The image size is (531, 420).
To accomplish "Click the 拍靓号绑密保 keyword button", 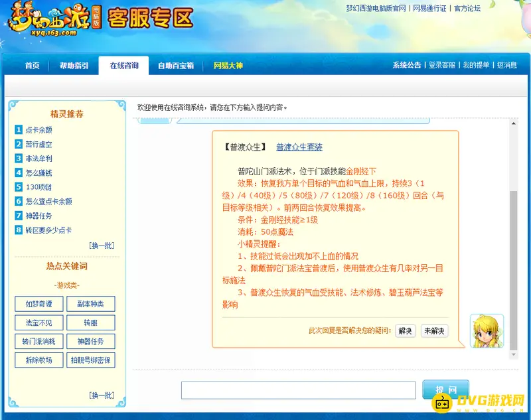I will pos(91,360).
